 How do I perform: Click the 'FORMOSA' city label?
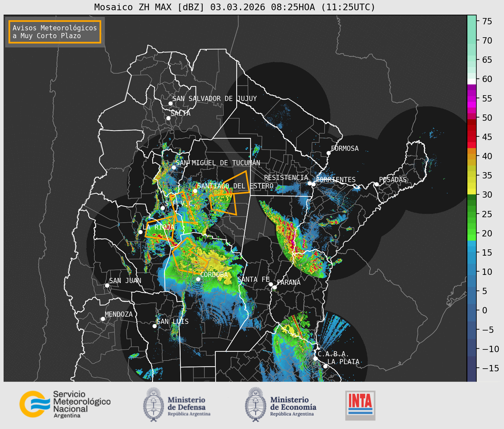[x=345, y=148]
